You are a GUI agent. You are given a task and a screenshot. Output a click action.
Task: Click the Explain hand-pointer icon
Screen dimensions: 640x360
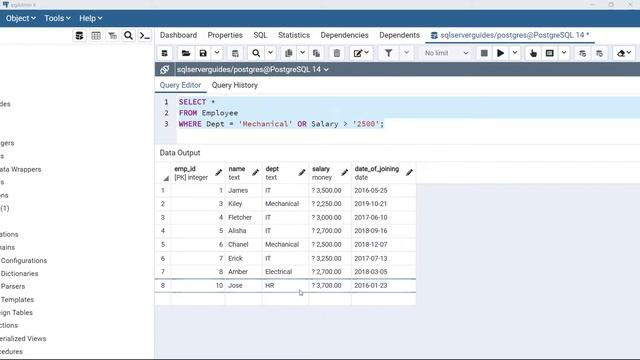533,53
